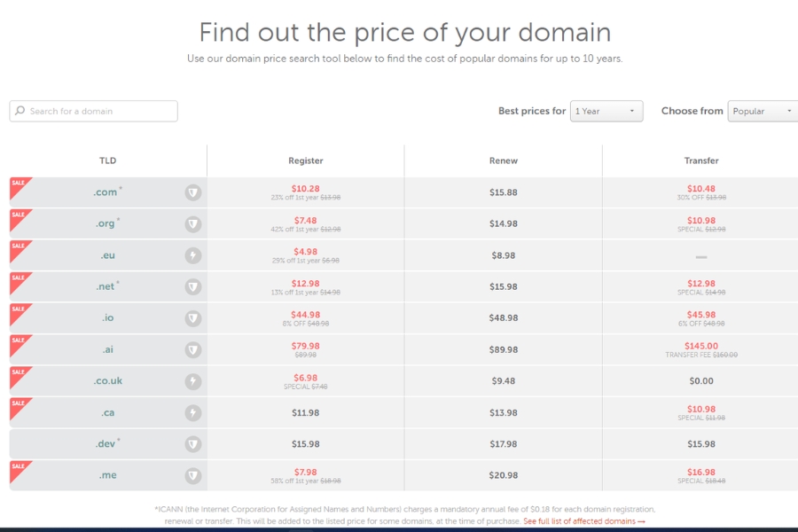798x532 pixels.
Task: Select the .com TLD name
Action: tap(106, 192)
